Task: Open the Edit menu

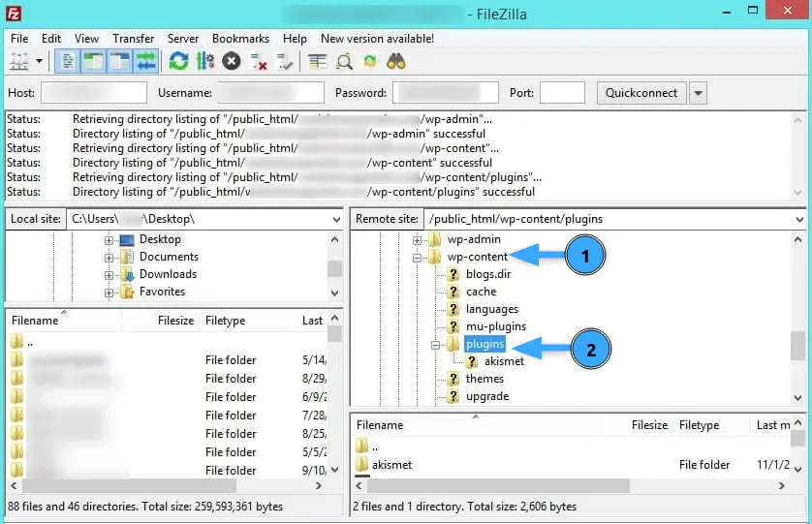Action: point(51,39)
